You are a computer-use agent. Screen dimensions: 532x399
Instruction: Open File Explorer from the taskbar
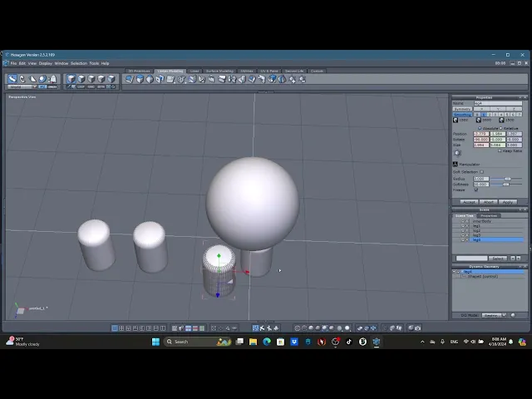pyautogui.click(x=253, y=342)
